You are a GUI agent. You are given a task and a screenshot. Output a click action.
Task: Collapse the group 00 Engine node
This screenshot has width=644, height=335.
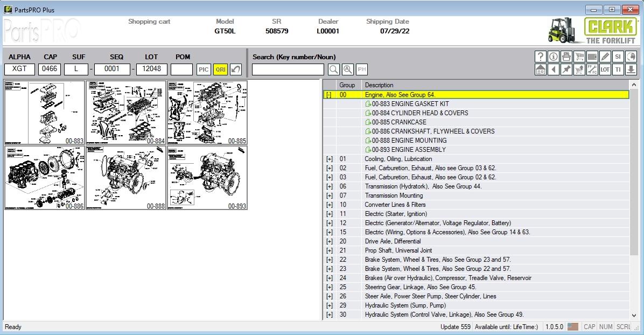(329, 95)
